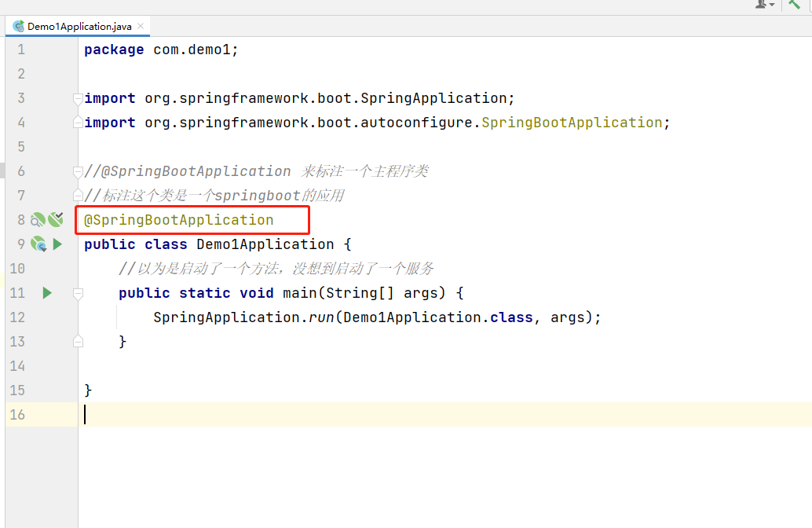Click the Java class icon on Demo1Application tab
Image resolution: width=812 pixels, height=528 pixels.
19,26
